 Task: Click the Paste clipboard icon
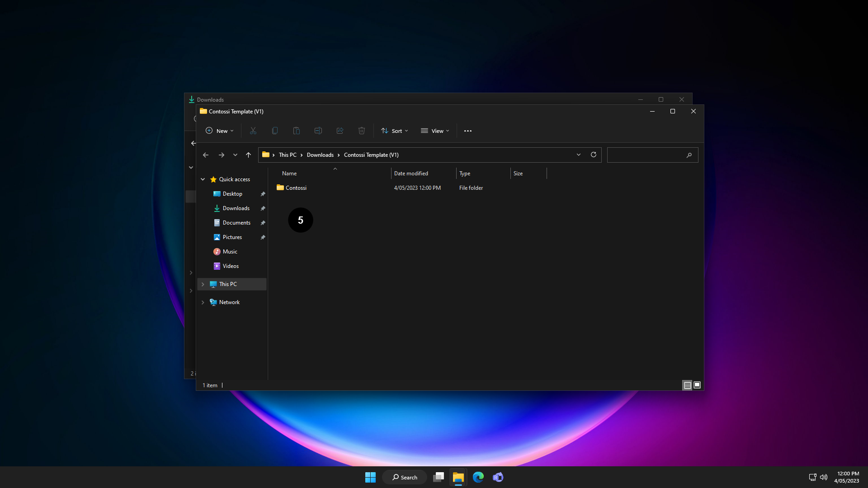coord(297,131)
